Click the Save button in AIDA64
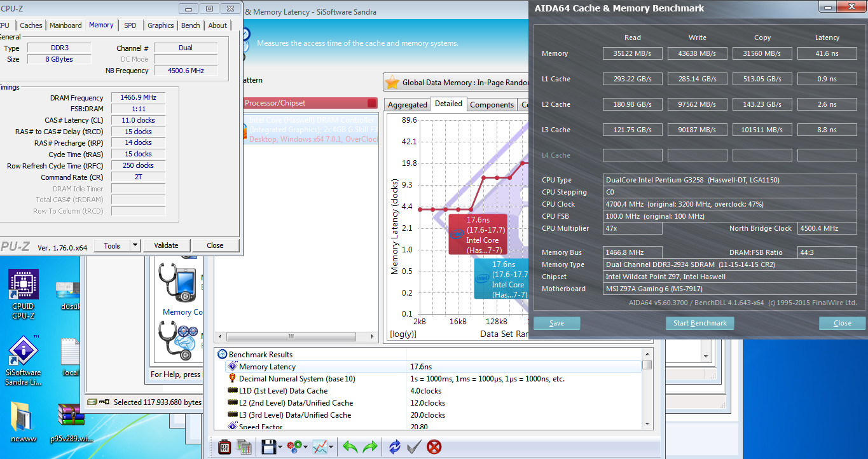The width and height of the screenshot is (868, 459). coord(556,323)
